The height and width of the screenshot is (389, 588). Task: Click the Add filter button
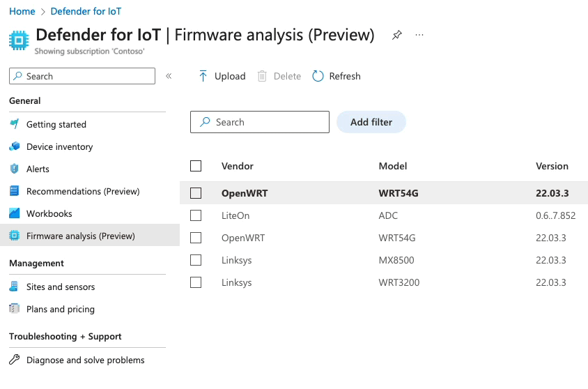[371, 122]
